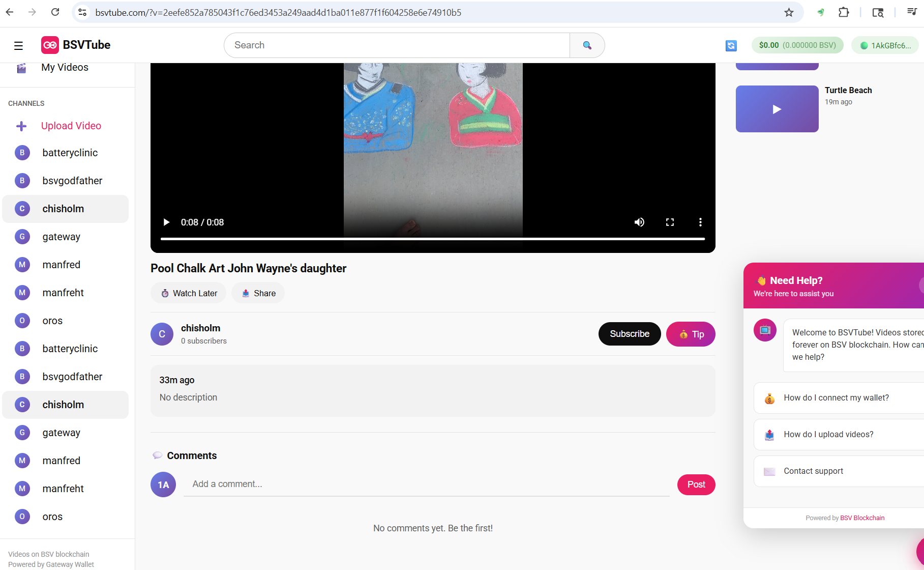Click the second gateway G avatar icon
Screen dimensions: 924x570
[22, 433]
